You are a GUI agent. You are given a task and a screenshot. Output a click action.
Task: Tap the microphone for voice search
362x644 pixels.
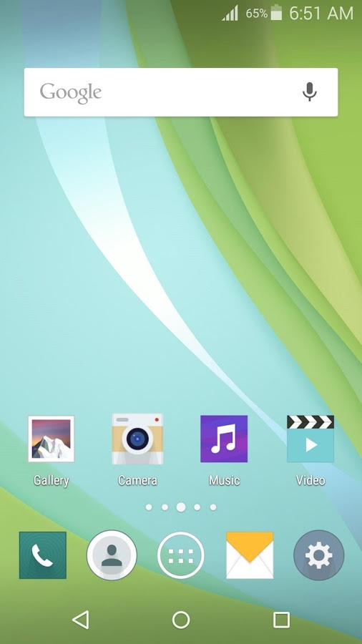(310, 92)
